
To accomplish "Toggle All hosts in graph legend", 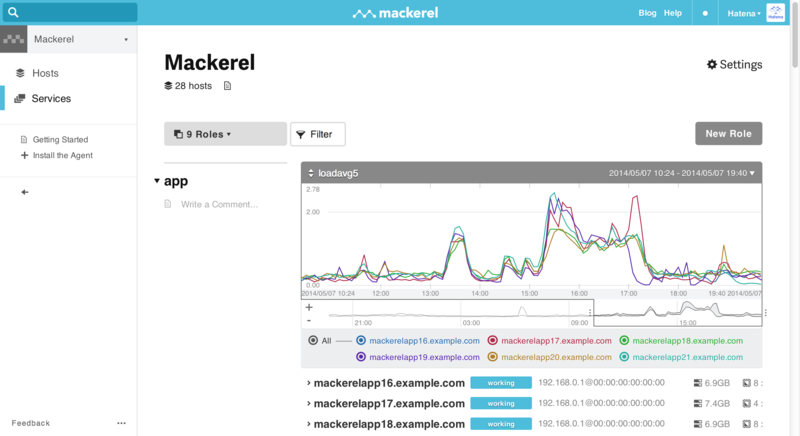I will (x=313, y=340).
